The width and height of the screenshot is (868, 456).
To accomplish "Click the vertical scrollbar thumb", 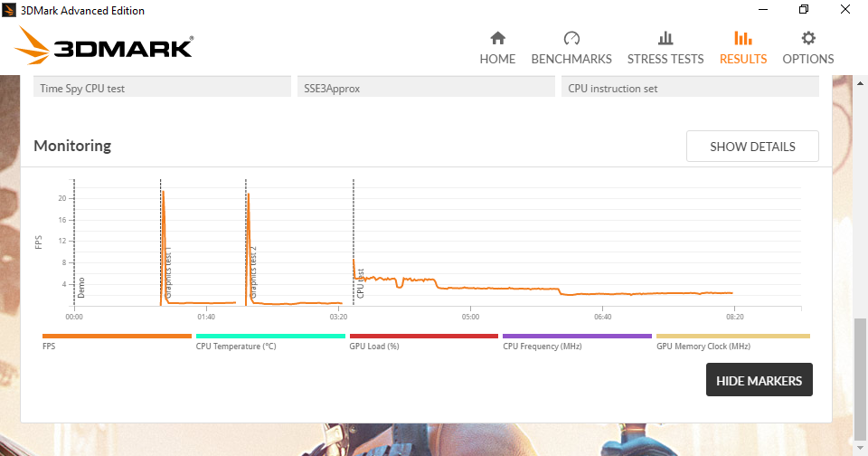I will [x=860, y=379].
